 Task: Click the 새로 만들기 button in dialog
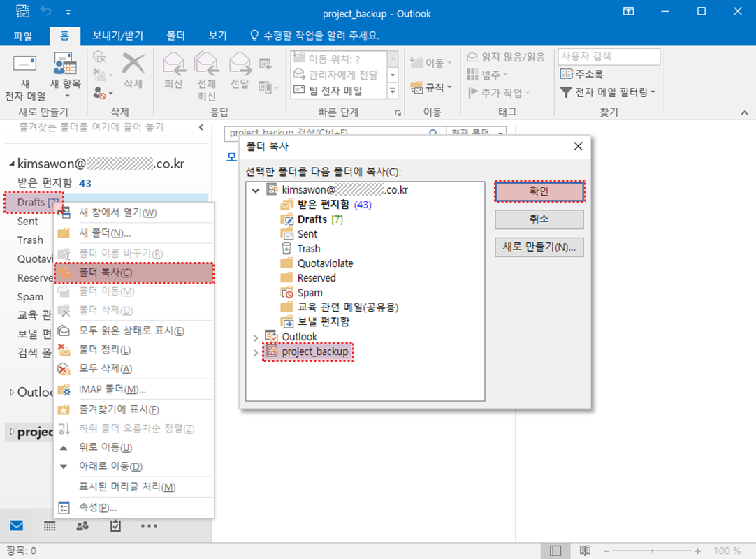(539, 247)
